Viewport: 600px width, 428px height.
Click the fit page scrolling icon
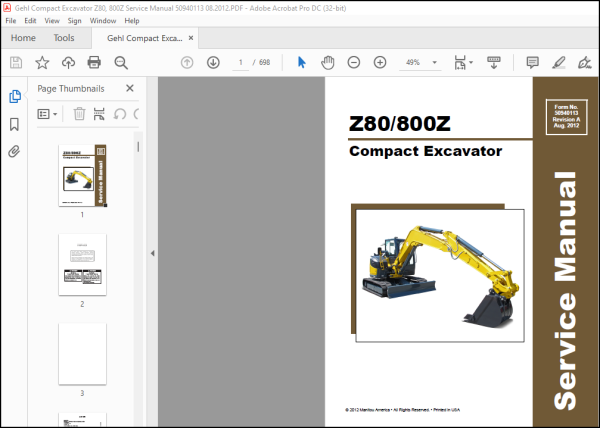click(460, 62)
